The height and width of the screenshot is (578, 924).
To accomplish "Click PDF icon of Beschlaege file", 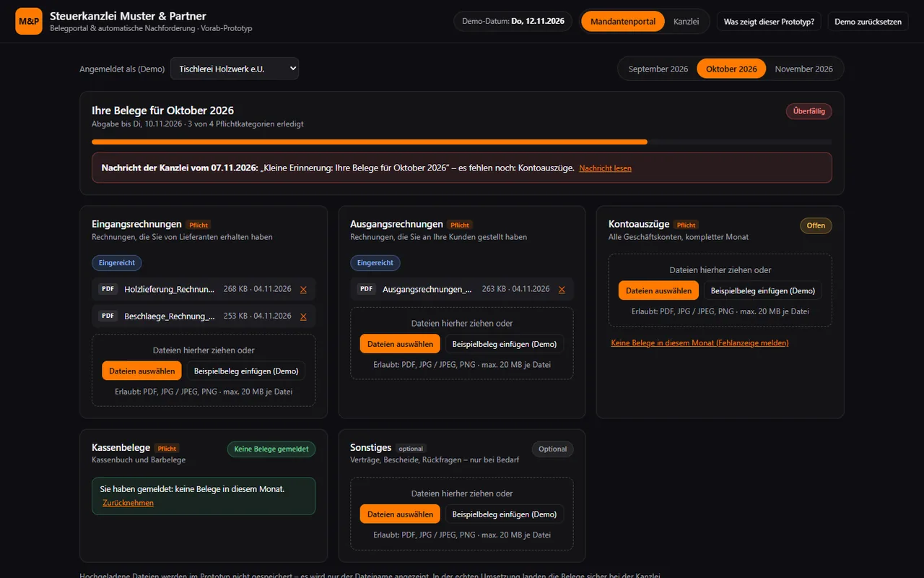I will pos(108,316).
